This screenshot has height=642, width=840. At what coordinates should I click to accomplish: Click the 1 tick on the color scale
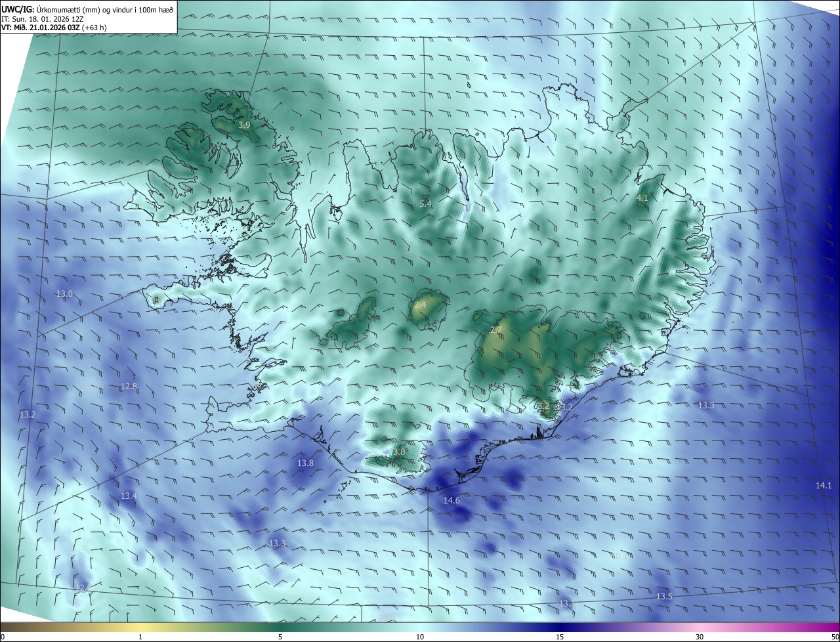pos(140,637)
